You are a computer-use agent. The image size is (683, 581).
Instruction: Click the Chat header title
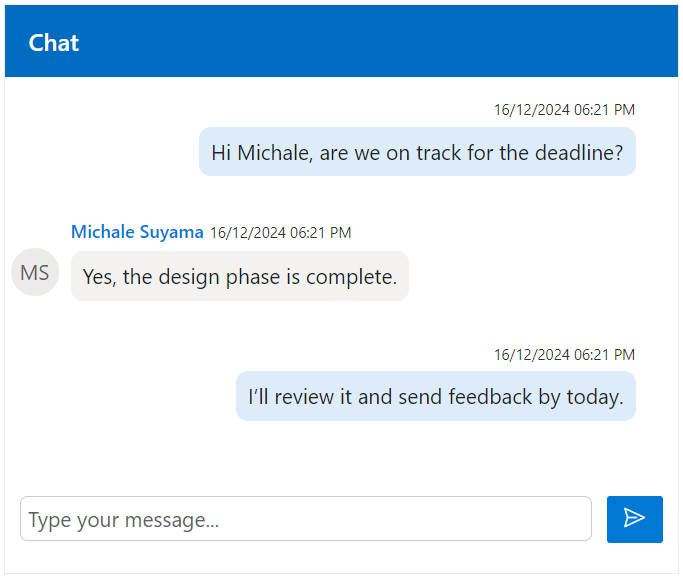54,43
